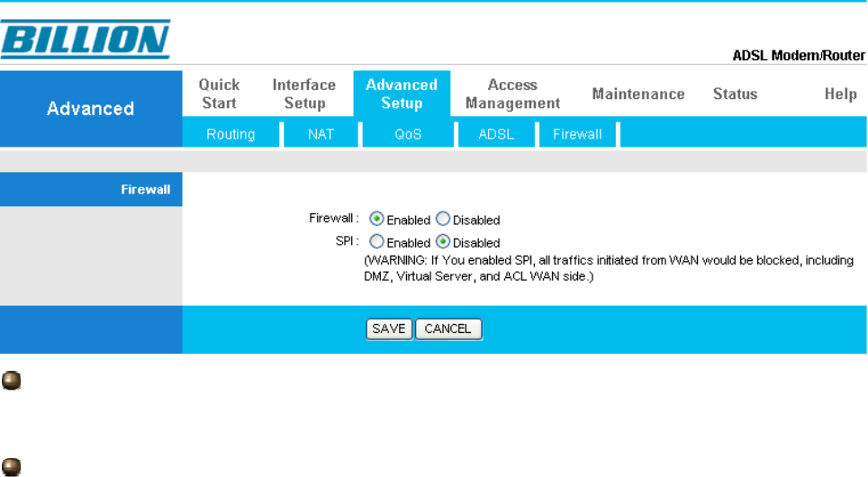Click the CANCEL button
Screen dimensions: 868x477
pos(448,329)
